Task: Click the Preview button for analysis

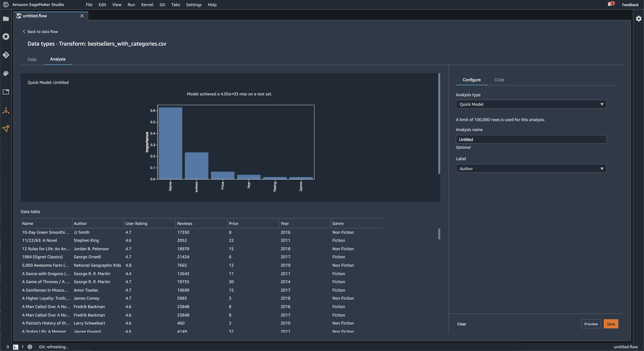Action: tap(591, 323)
